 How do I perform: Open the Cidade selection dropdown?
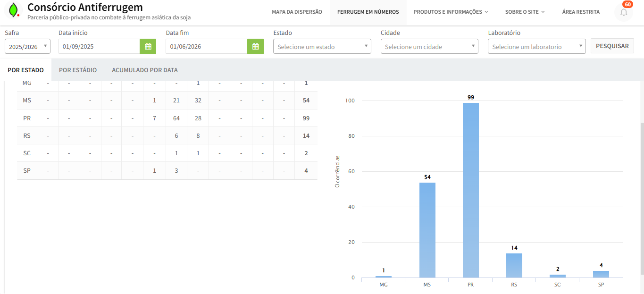pyautogui.click(x=429, y=47)
